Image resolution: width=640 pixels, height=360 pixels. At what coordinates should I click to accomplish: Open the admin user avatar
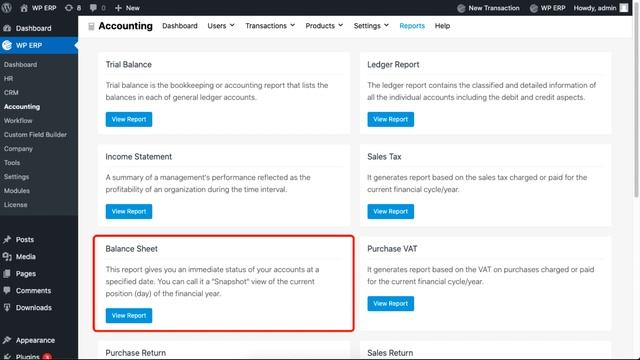[624, 8]
